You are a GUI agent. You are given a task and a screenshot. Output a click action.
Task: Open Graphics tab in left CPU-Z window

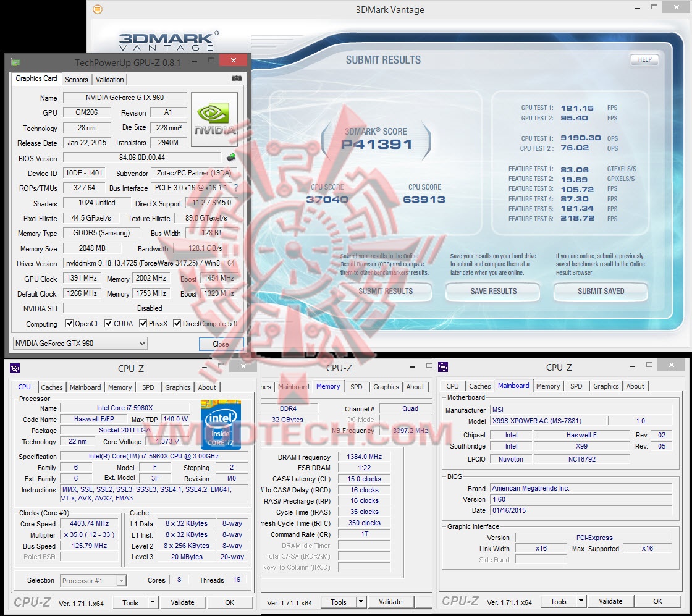pos(177,387)
